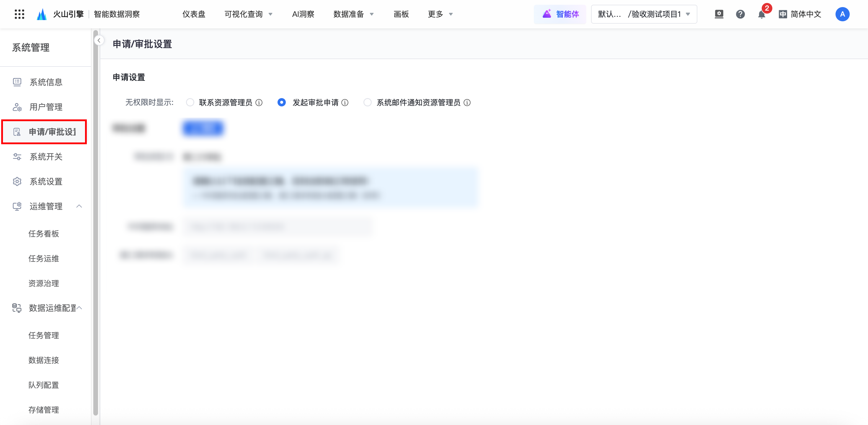Image resolution: width=868 pixels, height=425 pixels.
Task: Click the user avatar A icon
Action: click(x=842, y=14)
